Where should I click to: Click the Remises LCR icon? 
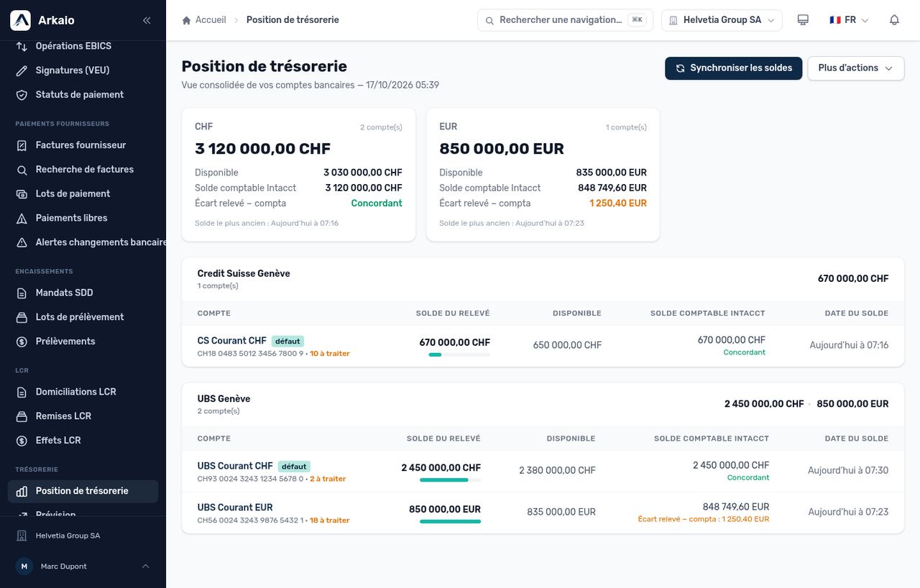[x=22, y=417]
